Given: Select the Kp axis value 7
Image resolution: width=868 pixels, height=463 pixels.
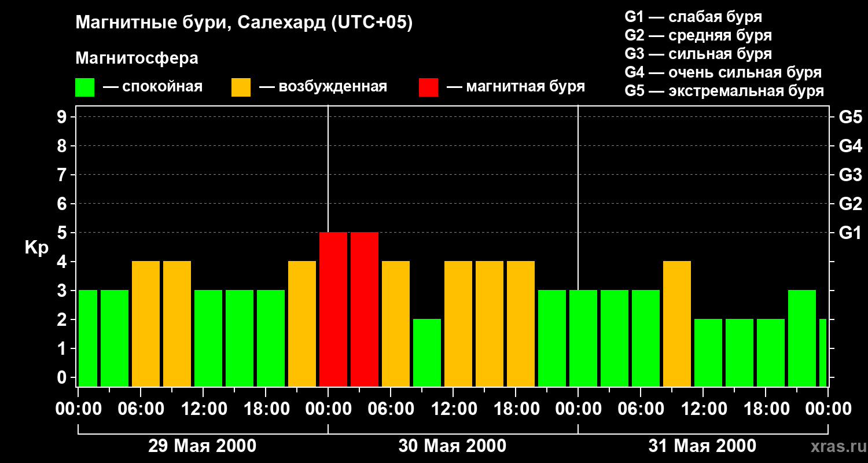Looking at the screenshot, I should pos(63,175).
